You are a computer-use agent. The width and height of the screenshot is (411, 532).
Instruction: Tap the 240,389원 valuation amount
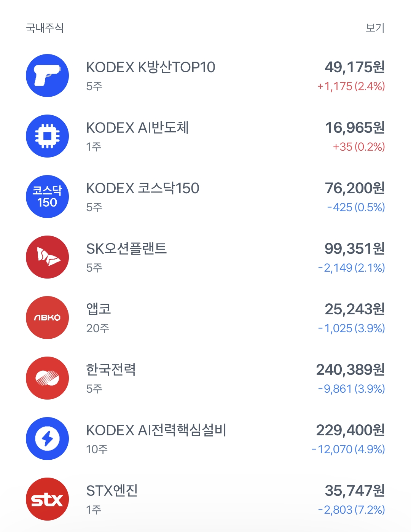point(350,370)
